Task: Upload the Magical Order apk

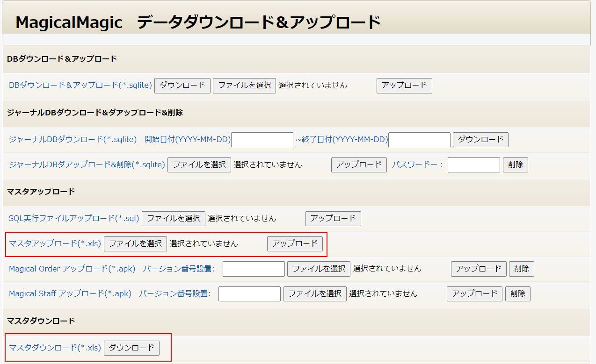Action: point(479,269)
